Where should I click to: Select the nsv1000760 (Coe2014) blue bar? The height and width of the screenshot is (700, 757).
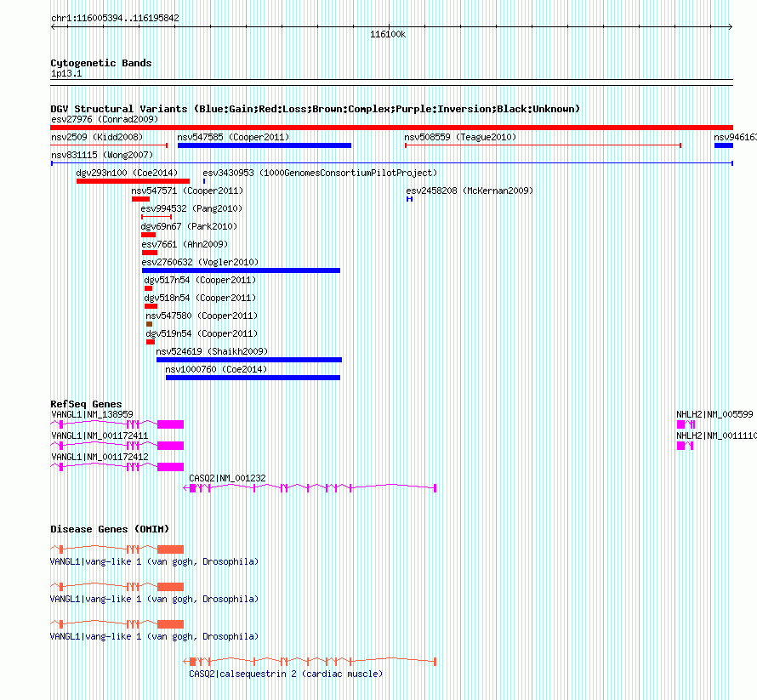(253, 378)
